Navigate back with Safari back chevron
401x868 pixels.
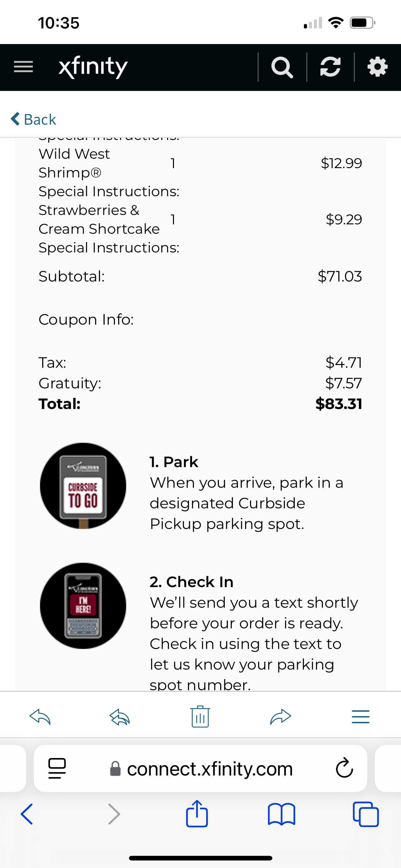pos(27,814)
